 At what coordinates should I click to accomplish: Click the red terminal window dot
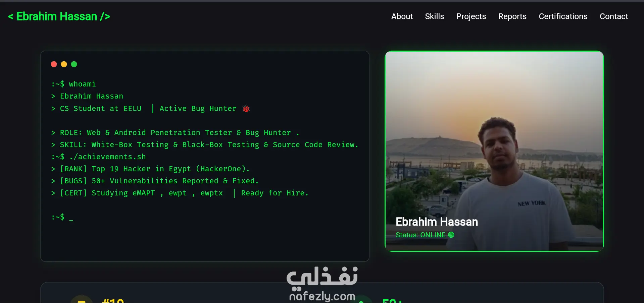click(54, 64)
